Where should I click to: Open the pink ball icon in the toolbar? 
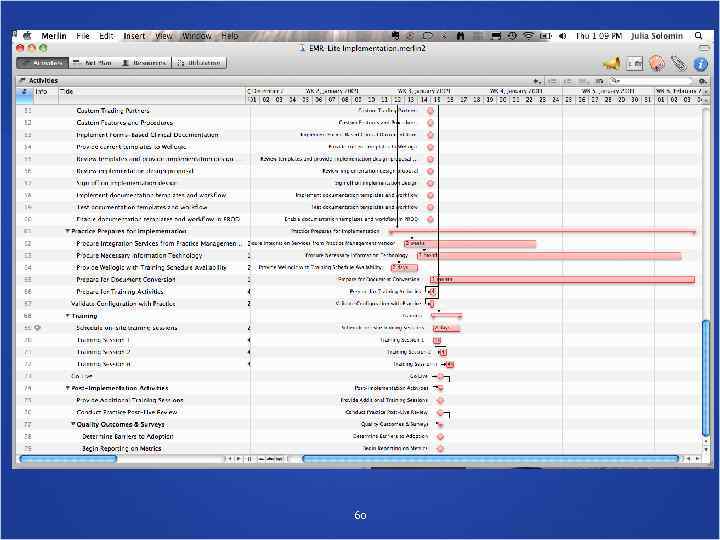coord(657,63)
